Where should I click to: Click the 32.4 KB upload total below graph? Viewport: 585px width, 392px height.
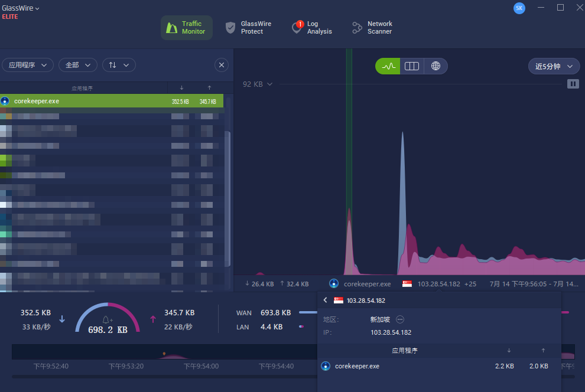pos(294,284)
